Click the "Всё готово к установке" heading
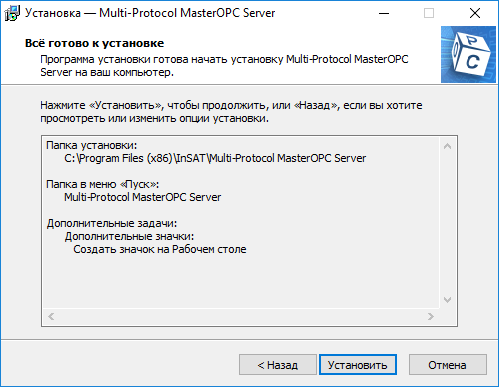This screenshot has height=387, width=499. 94,43
